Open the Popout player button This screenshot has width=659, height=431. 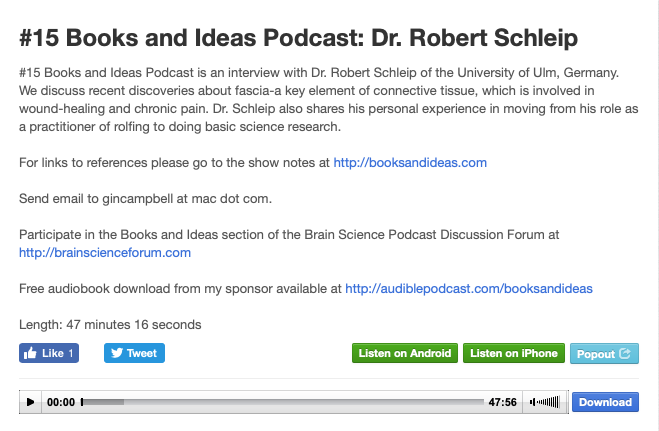[x=604, y=354]
